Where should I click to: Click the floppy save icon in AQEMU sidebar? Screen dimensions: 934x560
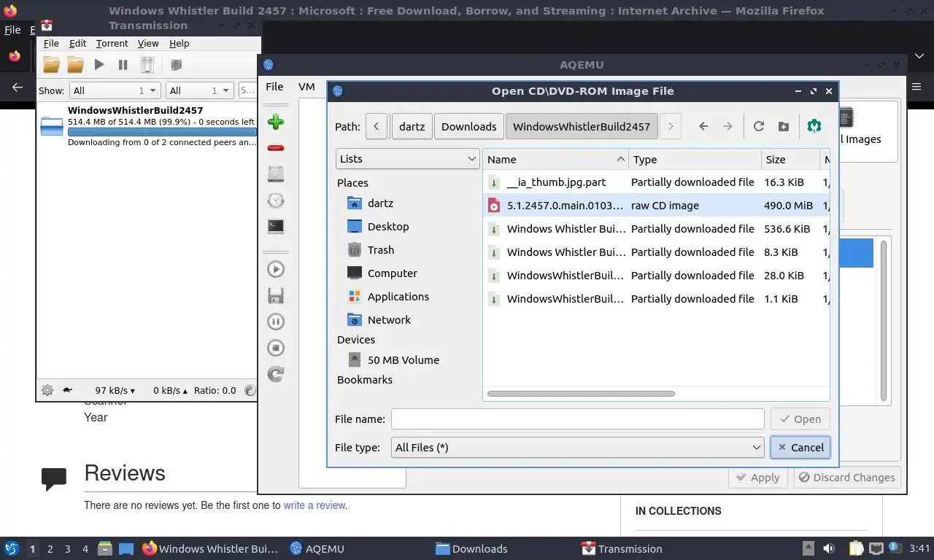(276, 295)
